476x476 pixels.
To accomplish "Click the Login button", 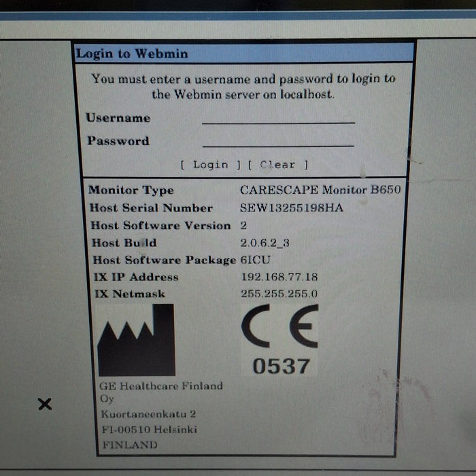I will pyautogui.click(x=211, y=165).
